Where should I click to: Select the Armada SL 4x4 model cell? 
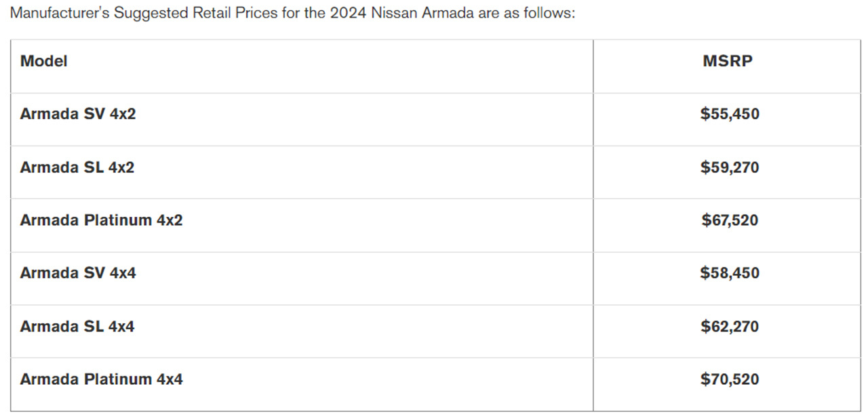[77, 327]
